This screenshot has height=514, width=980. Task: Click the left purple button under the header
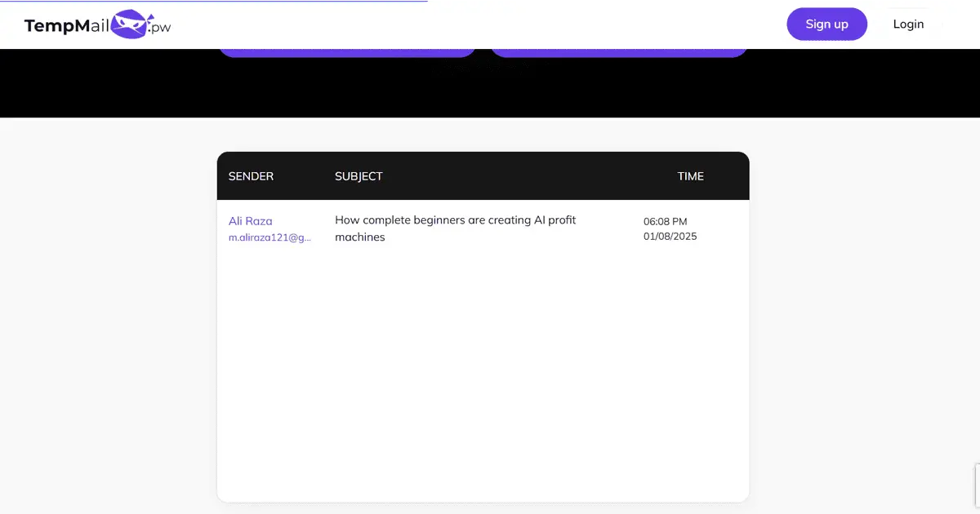click(347, 52)
